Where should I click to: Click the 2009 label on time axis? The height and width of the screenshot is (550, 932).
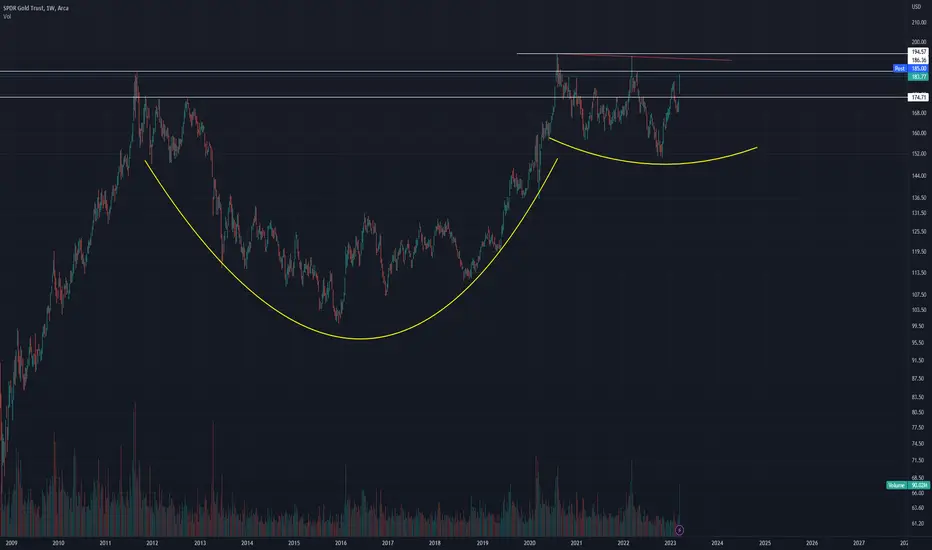pyautogui.click(x=11, y=543)
